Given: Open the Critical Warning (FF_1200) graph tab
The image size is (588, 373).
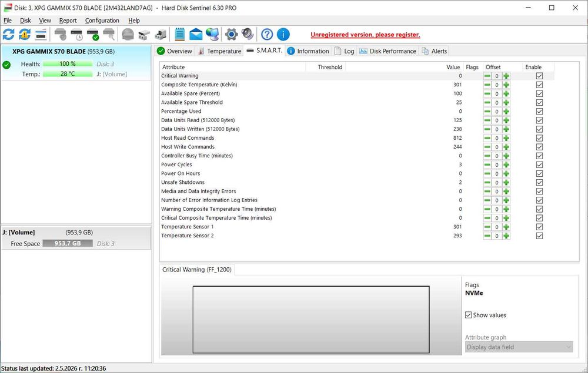Looking at the screenshot, I should (x=197, y=270).
